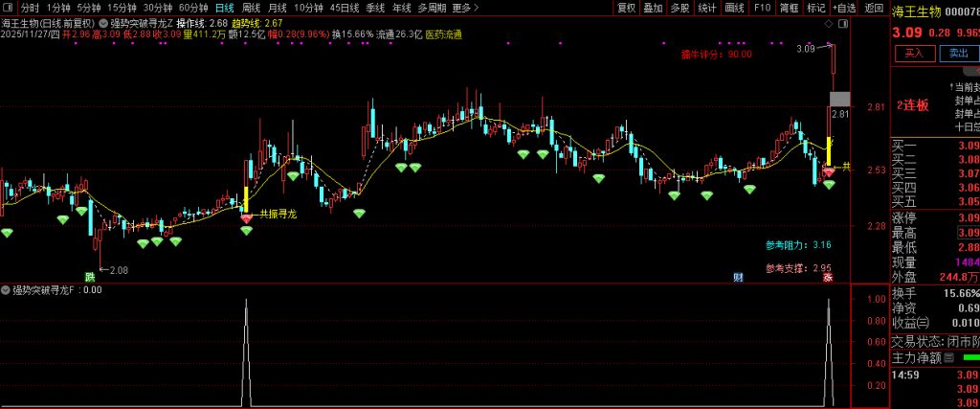This screenshot has width=980, height=409.
Task: Switch to 1分钟 period tab
Action: [x=58, y=8]
